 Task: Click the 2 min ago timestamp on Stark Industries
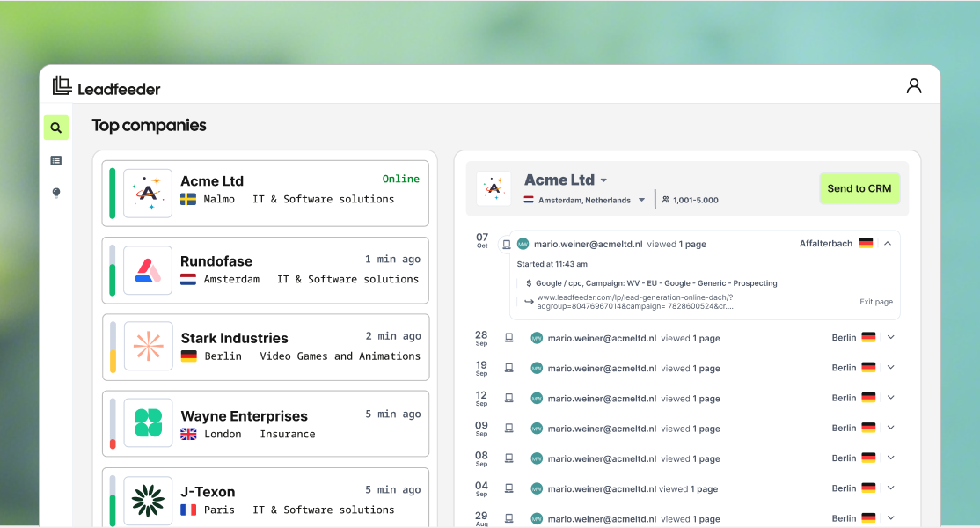[393, 336]
